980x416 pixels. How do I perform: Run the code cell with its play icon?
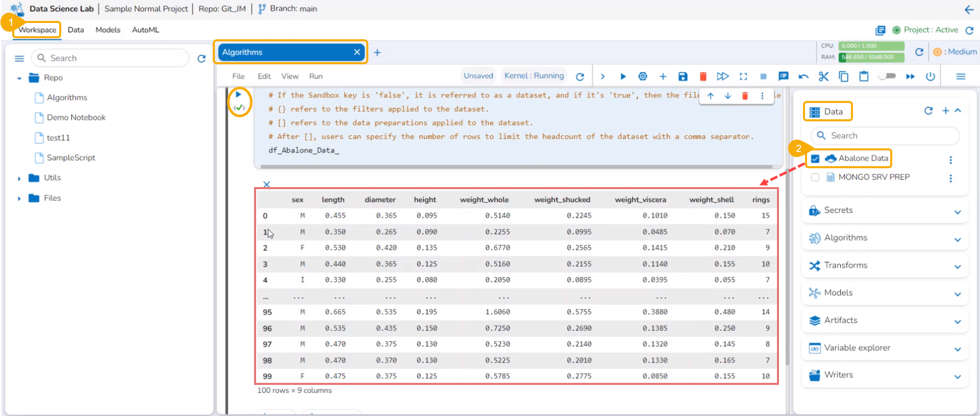pos(238,94)
